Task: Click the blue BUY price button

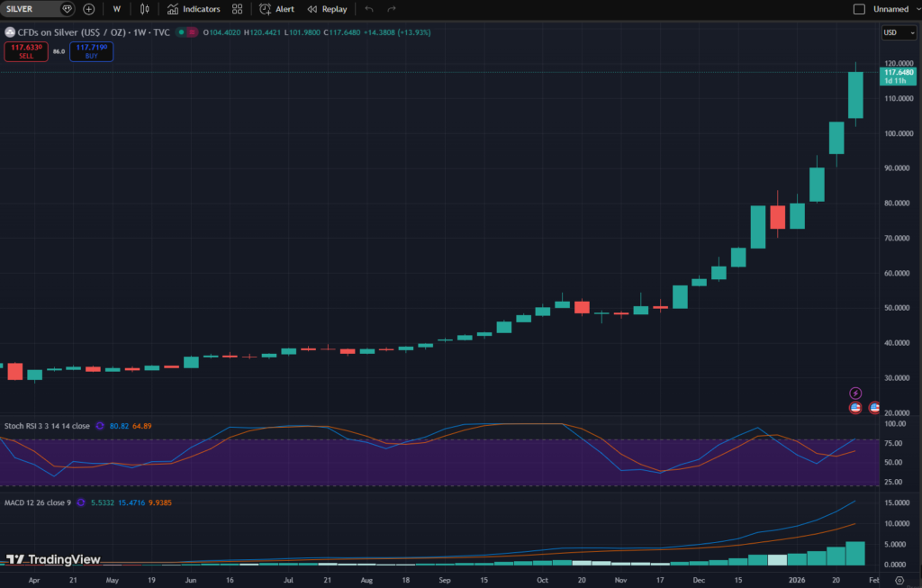Action: click(x=92, y=51)
